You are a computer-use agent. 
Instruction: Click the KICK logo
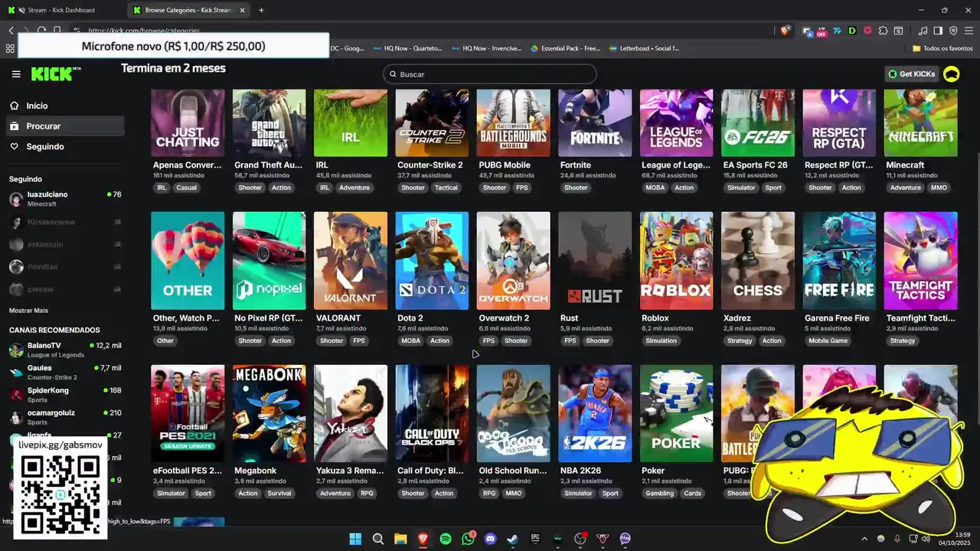pos(55,74)
